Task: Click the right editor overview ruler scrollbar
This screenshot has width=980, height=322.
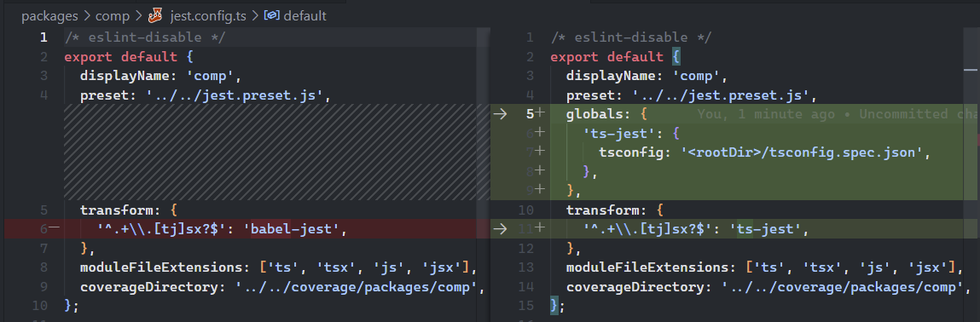Action: 971,161
